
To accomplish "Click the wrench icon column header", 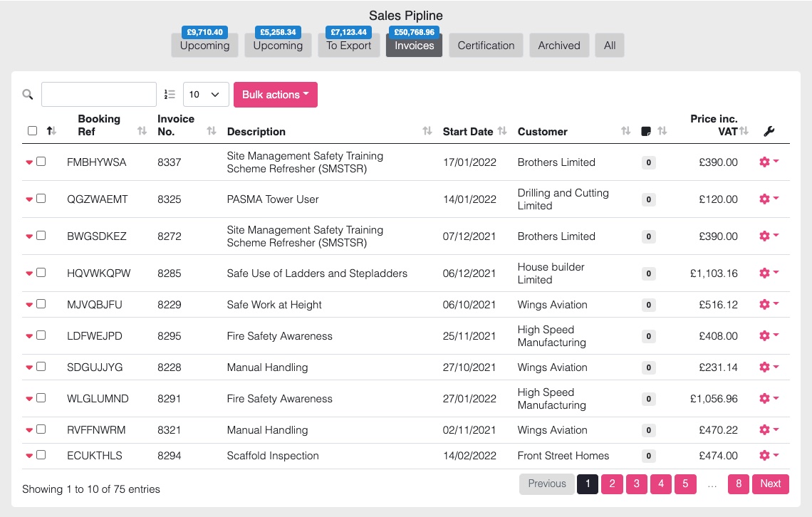I will (769, 132).
